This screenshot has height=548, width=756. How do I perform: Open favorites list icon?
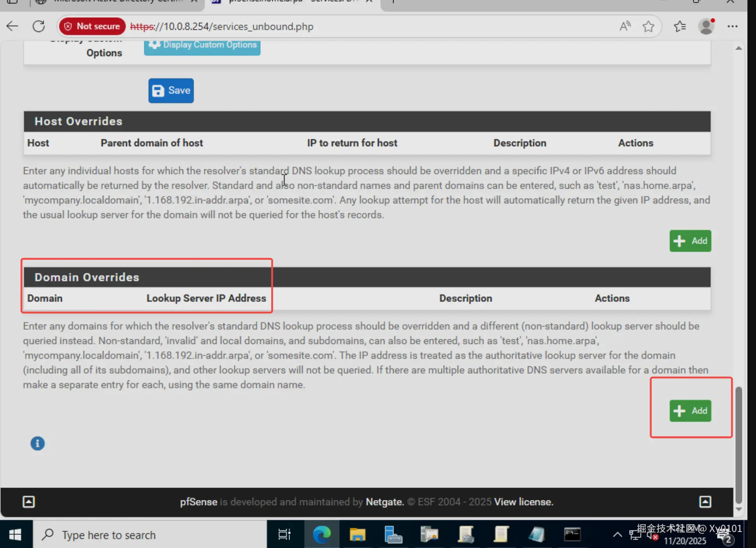(x=680, y=27)
